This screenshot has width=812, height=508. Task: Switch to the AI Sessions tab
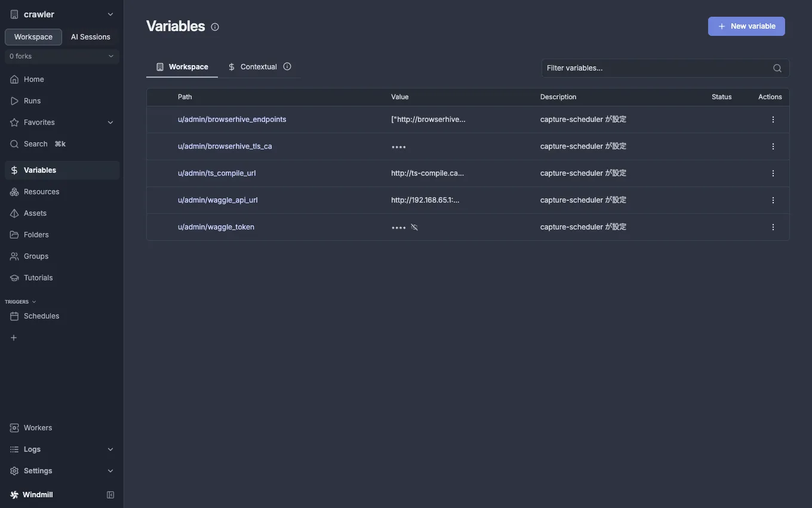91,37
